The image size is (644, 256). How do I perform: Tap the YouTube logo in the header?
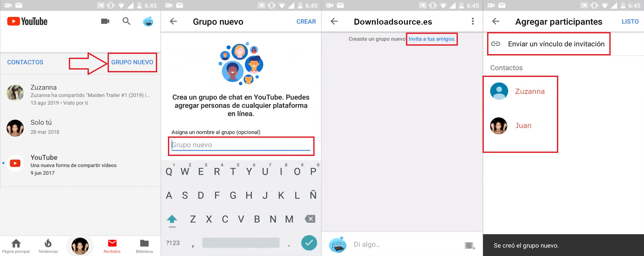point(27,21)
